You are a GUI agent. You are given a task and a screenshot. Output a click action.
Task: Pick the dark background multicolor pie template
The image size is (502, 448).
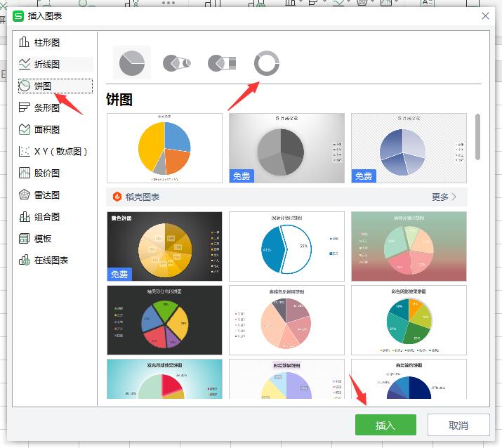tap(164, 320)
